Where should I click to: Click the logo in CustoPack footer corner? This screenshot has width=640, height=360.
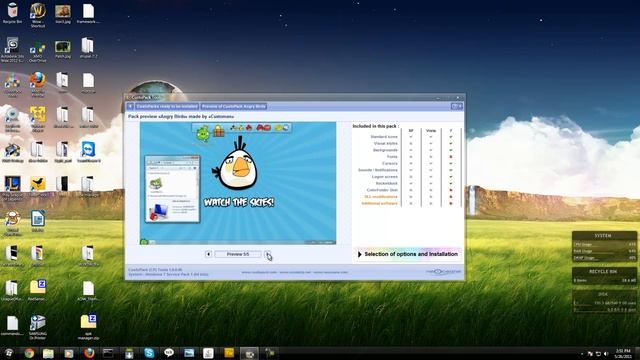443,271
